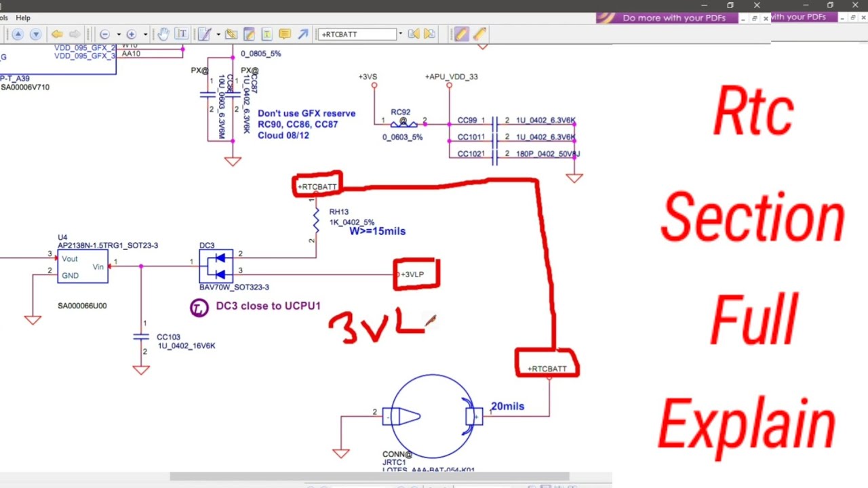The height and width of the screenshot is (488, 868).
Task: Add a comment callout note
Action: pyautogui.click(x=284, y=34)
